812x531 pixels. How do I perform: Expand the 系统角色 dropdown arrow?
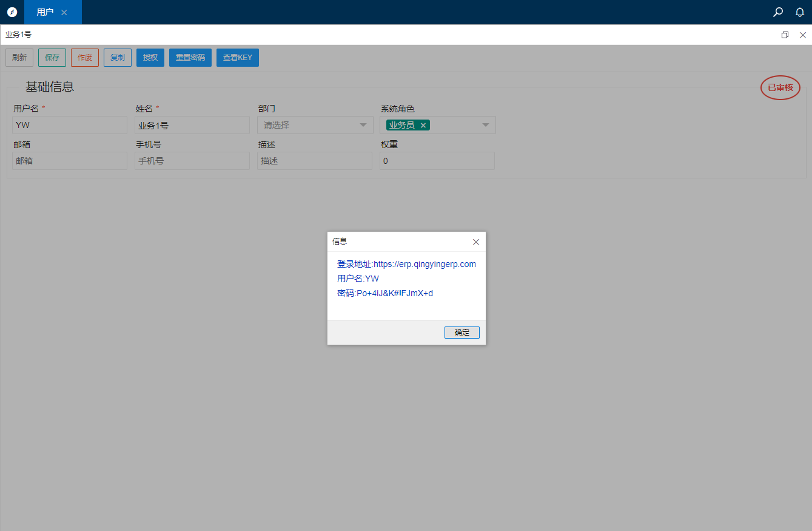[x=486, y=125]
